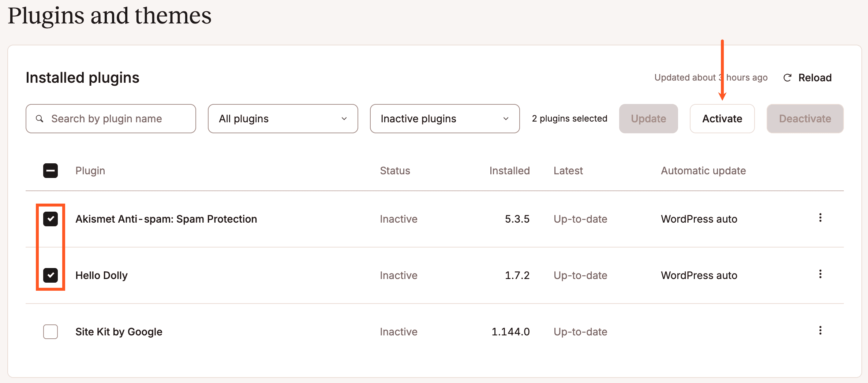Image resolution: width=868 pixels, height=383 pixels.
Task: Click the 2 plugins selected text
Action: pyautogui.click(x=569, y=119)
